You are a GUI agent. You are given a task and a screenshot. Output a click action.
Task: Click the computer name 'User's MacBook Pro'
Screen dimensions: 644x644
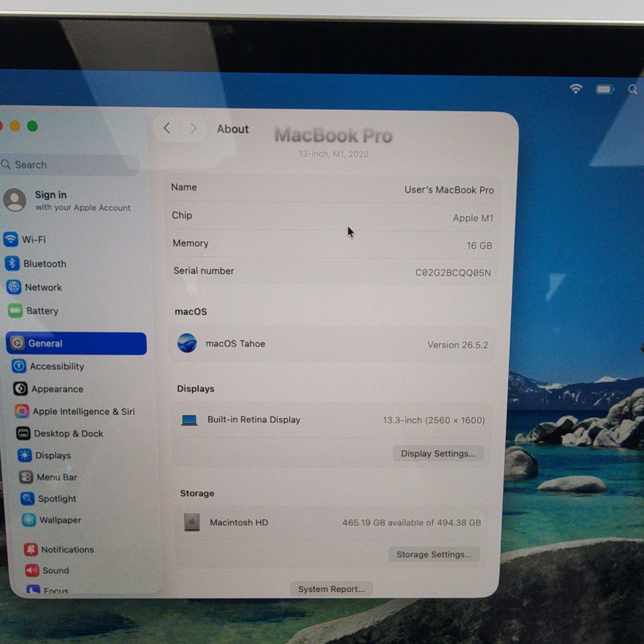449,190
